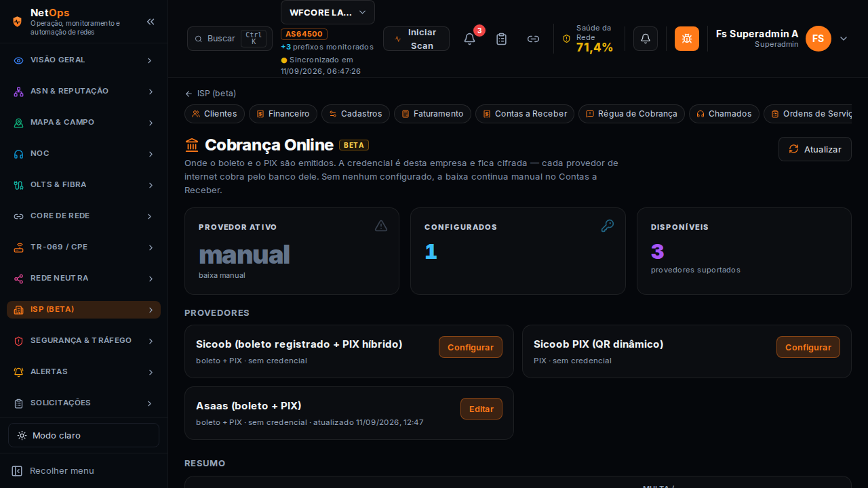Click the NetOps shield logo
The width and height of the screenshot is (868, 488).
pyautogui.click(x=18, y=22)
